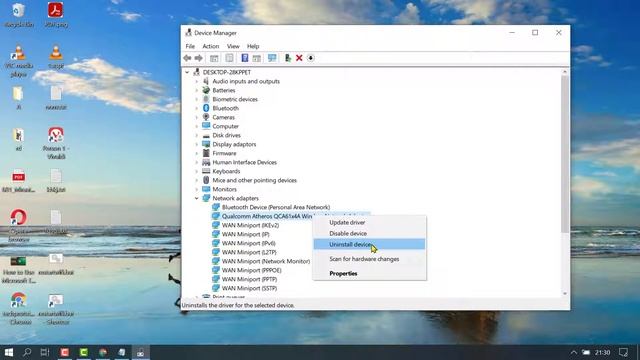Select WAN Miniport (PPPOE)
Image resolution: width=640 pixels, height=360 pixels.
point(251,270)
